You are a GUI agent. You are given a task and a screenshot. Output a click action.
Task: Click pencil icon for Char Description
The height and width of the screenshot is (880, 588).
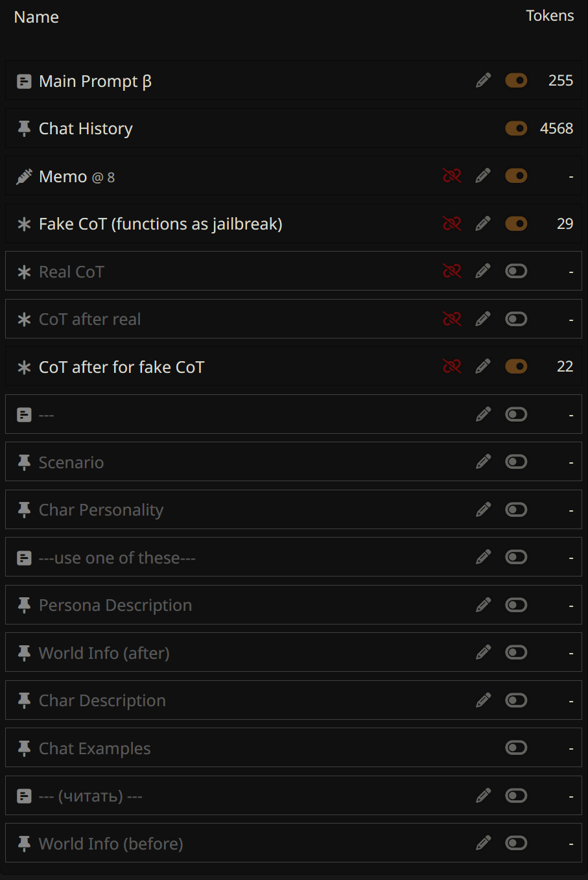tap(483, 700)
